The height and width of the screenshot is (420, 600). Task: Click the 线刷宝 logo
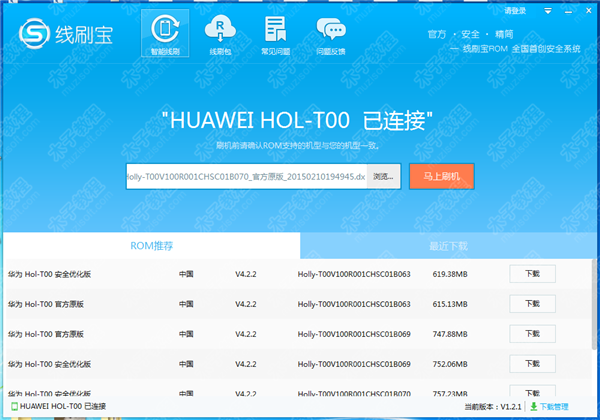click(65, 34)
